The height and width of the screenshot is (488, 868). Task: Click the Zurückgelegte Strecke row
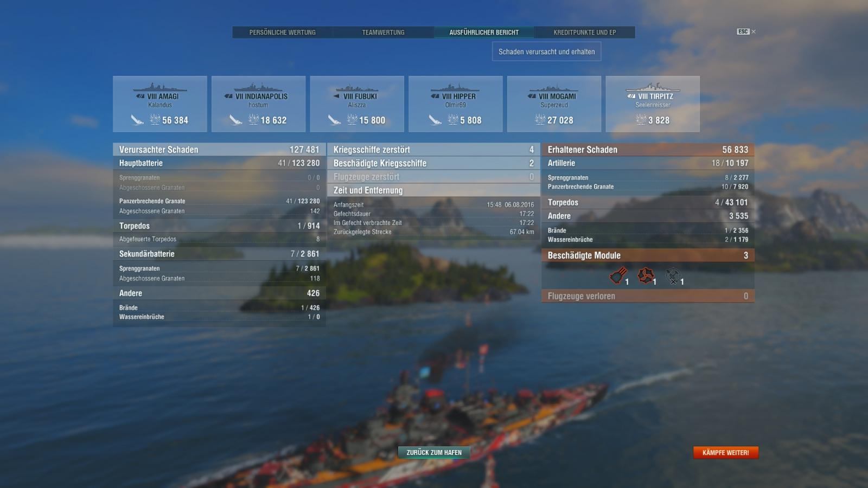click(x=433, y=232)
